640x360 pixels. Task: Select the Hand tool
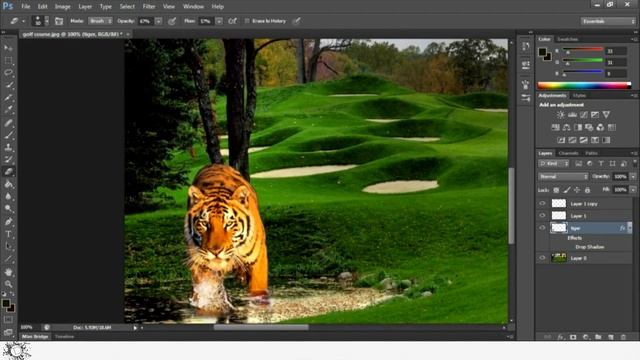8,272
